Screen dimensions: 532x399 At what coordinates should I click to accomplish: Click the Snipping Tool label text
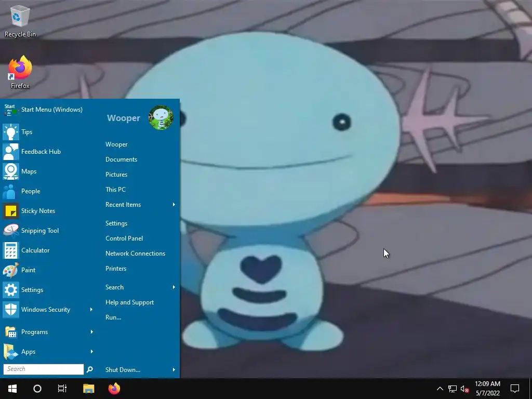pos(40,231)
